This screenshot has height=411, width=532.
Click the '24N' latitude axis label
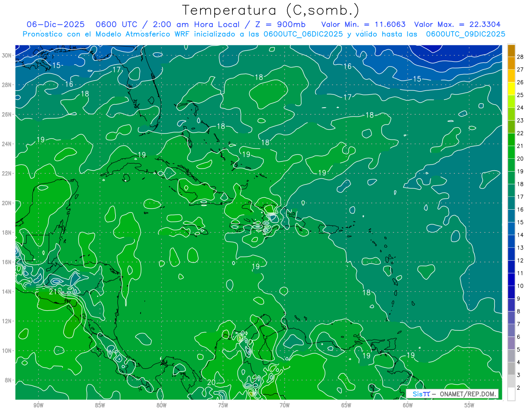[x=8, y=144]
